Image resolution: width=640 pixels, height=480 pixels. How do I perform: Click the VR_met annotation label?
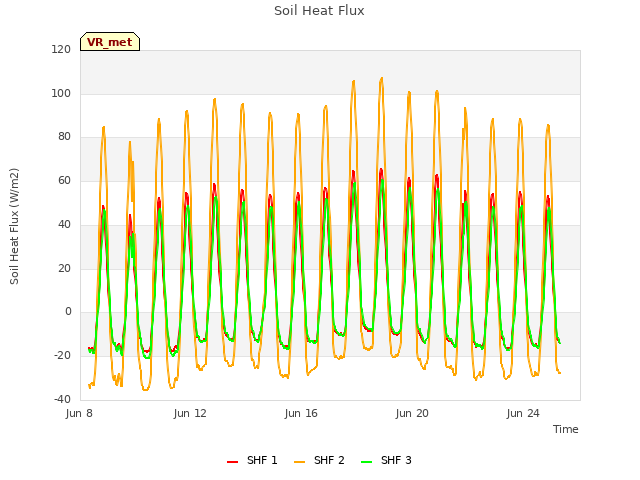tap(110, 42)
